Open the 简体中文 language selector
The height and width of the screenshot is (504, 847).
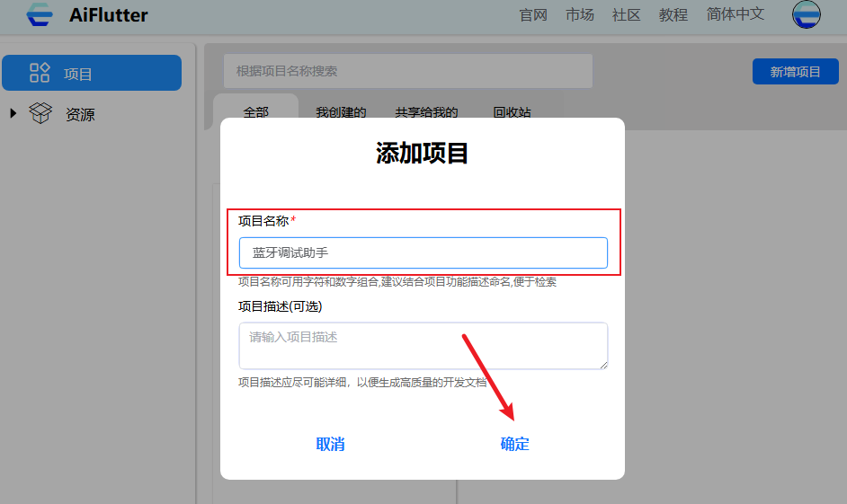[x=736, y=14]
